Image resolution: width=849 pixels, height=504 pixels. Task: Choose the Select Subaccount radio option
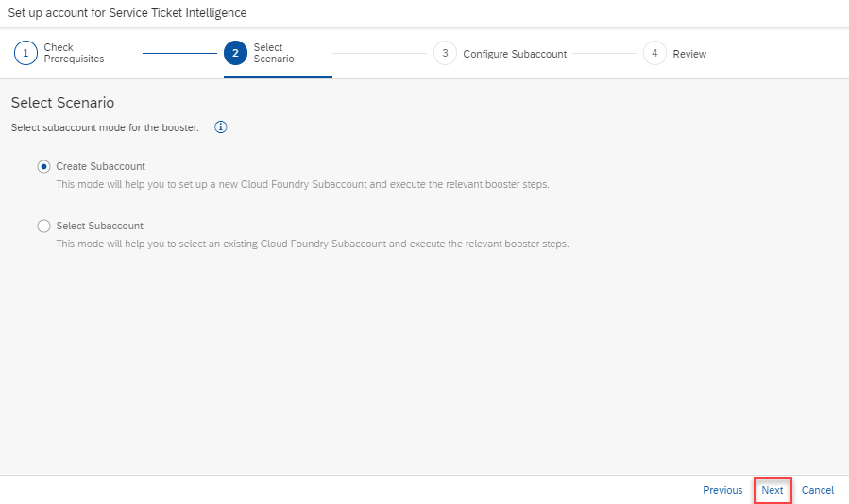point(43,226)
